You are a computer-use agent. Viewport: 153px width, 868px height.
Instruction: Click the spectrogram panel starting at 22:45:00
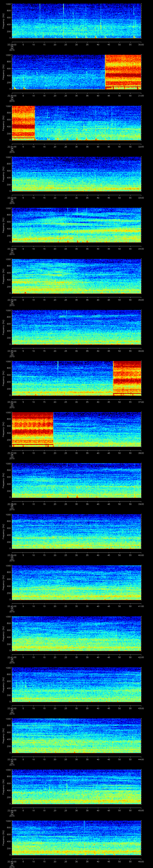(x=76, y=838)
